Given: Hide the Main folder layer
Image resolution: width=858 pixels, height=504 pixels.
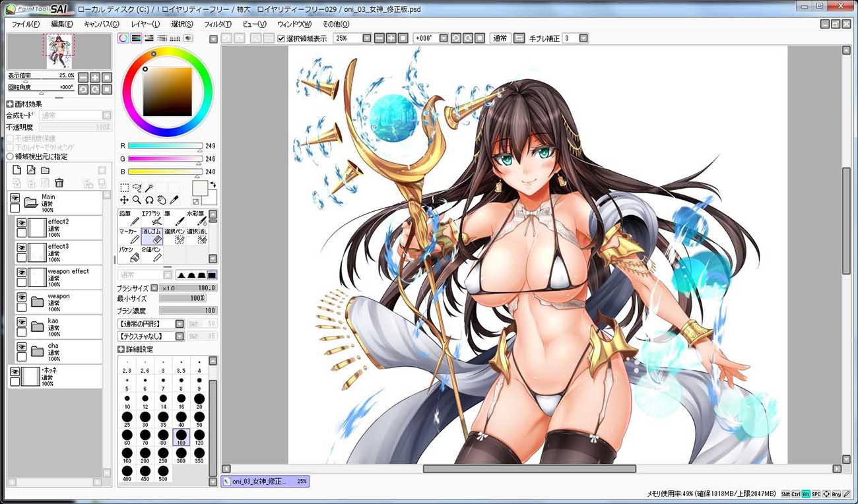Looking at the screenshot, I should coord(15,197).
